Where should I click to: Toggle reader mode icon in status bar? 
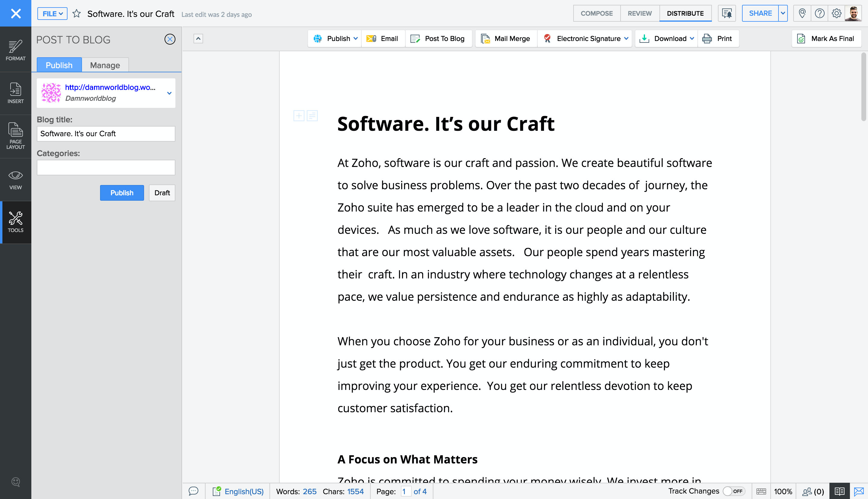839,491
